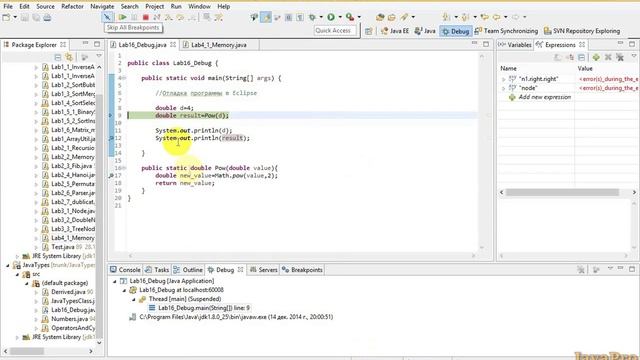The height and width of the screenshot is (360, 640).
Task: Toggle the Skip All Breakpoints toolbar button
Action: (x=107, y=17)
